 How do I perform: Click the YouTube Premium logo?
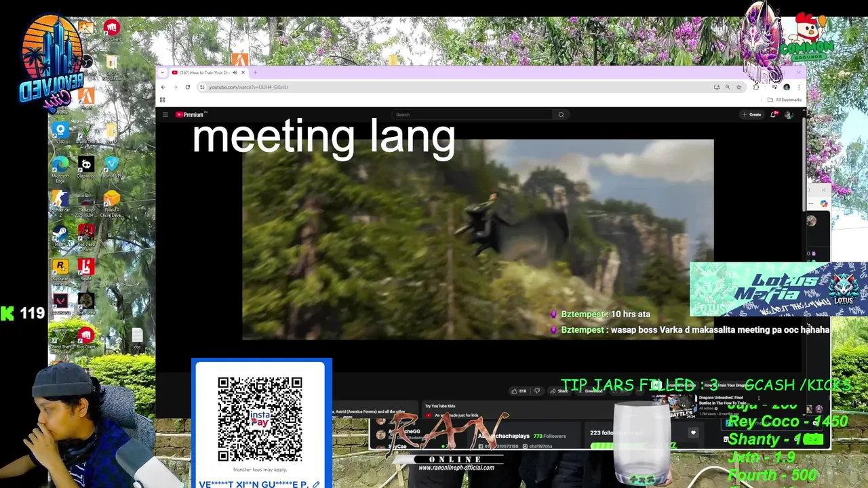coord(191,115)
